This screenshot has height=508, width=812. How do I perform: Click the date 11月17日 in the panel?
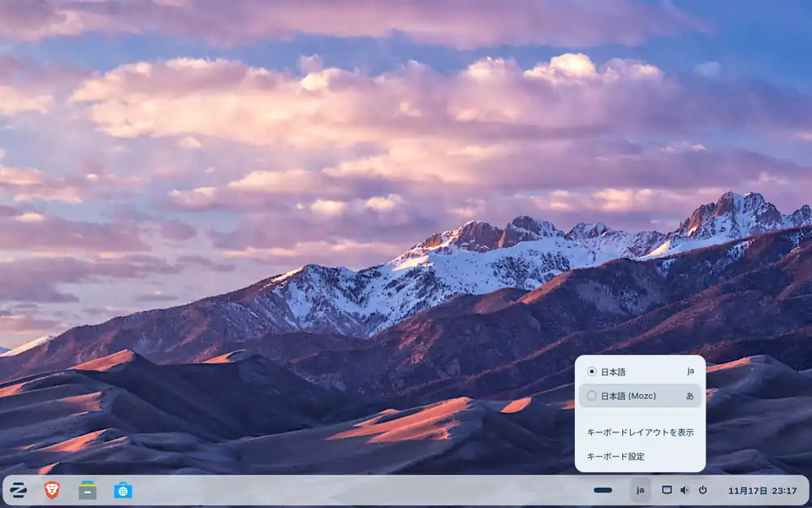tap(745, 491)
